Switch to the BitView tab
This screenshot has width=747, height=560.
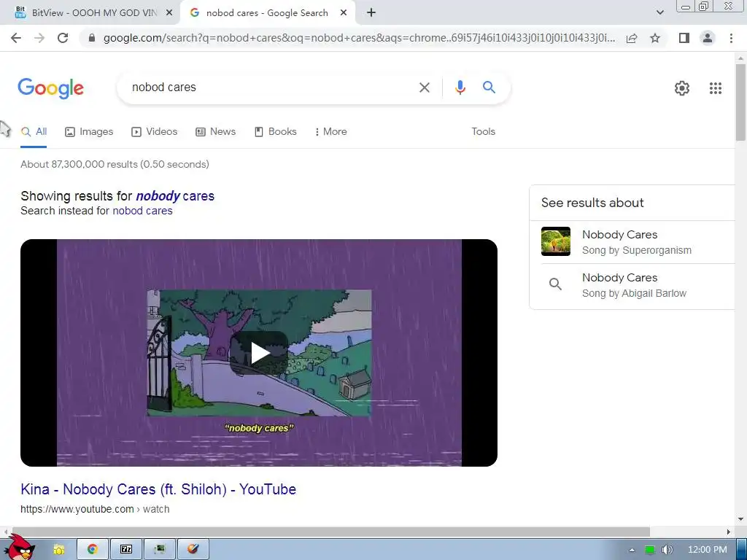tap(90, 13)
